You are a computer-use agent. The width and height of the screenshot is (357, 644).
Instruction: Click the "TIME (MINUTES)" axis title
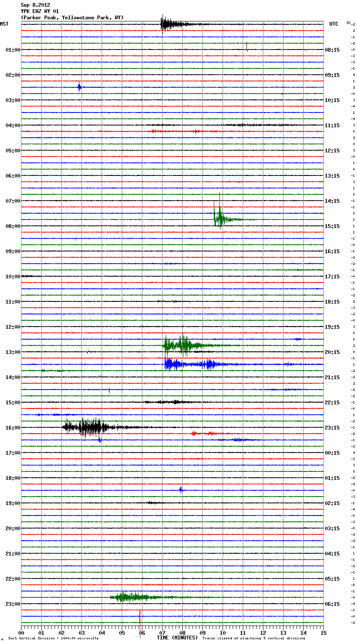[x=177, y=638]
